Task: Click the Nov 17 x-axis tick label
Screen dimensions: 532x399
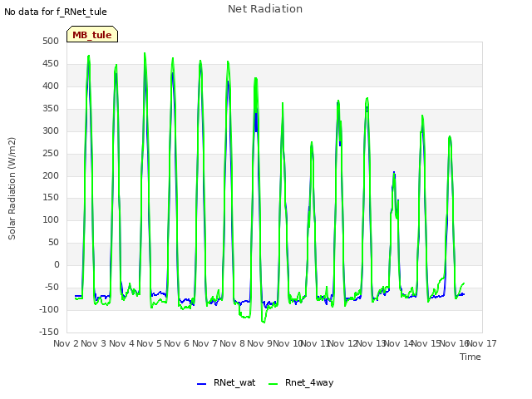Action: pos(482,343)
